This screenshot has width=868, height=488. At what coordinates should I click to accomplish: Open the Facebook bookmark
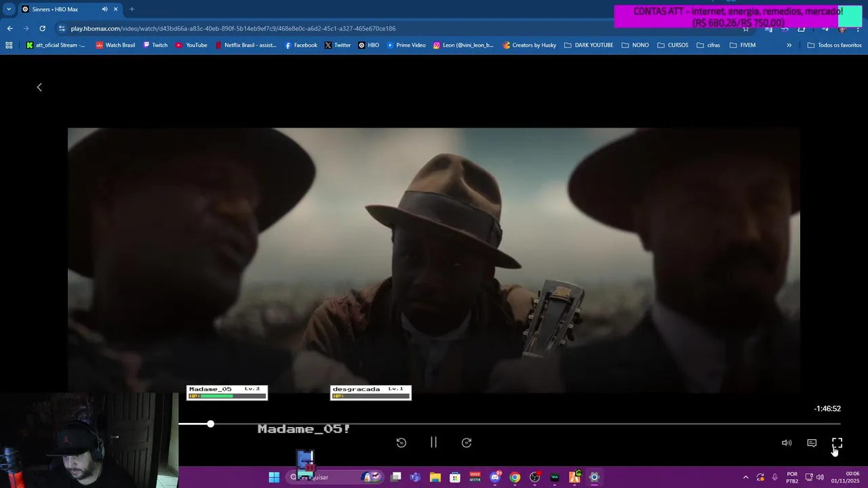click(300, 45)
